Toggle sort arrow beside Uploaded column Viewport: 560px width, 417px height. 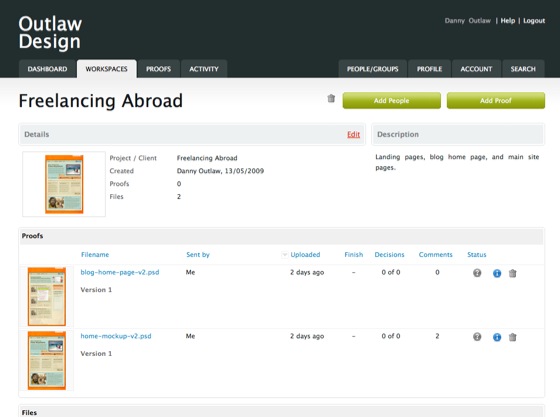(285, 255)
